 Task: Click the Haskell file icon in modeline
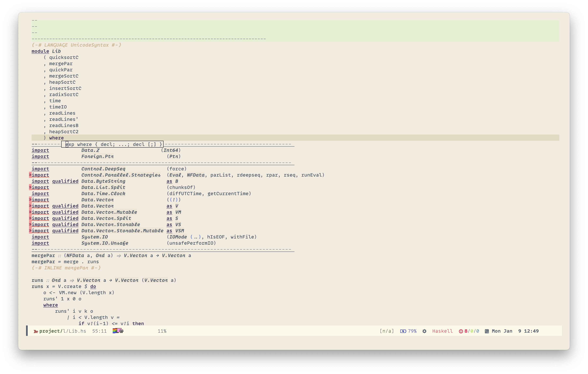click(x=36, y=331)
